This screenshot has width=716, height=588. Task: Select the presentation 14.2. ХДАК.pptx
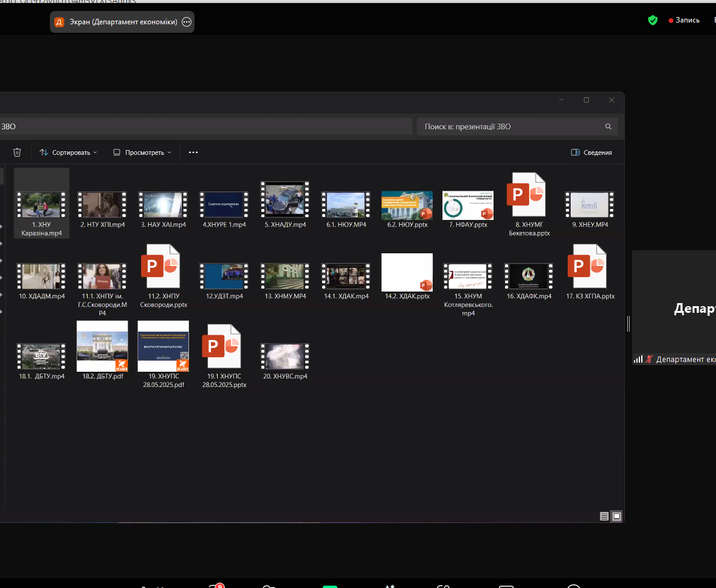coord(407,276)
